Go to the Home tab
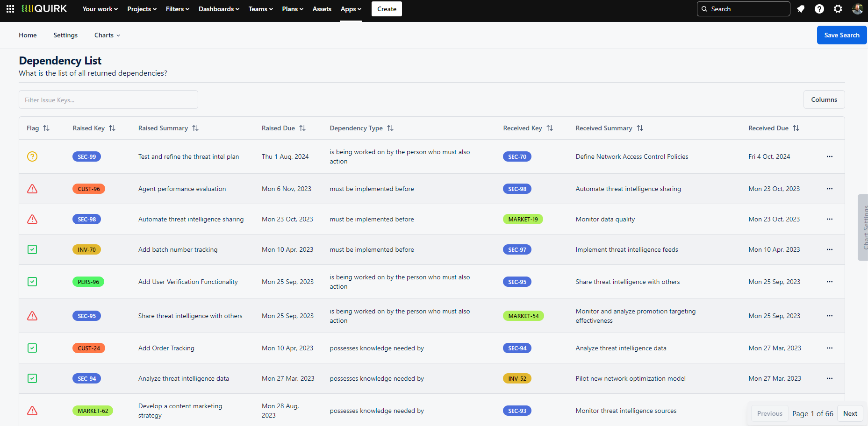The width and height of the screenshot is (868, 426). [x=28, y=35]
